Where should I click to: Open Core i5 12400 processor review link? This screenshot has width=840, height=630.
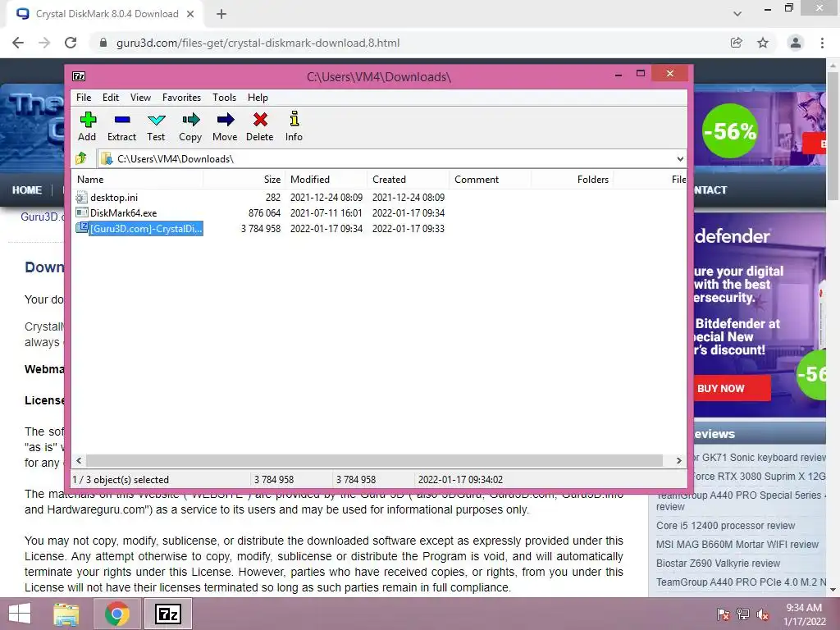725,526
